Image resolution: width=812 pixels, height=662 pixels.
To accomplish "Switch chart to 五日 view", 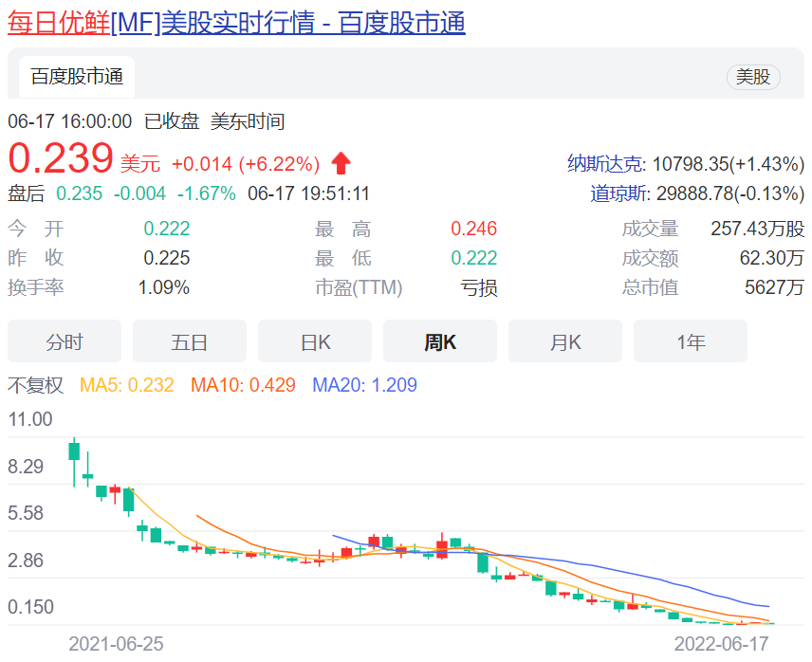I will click(x=190, y=341).
